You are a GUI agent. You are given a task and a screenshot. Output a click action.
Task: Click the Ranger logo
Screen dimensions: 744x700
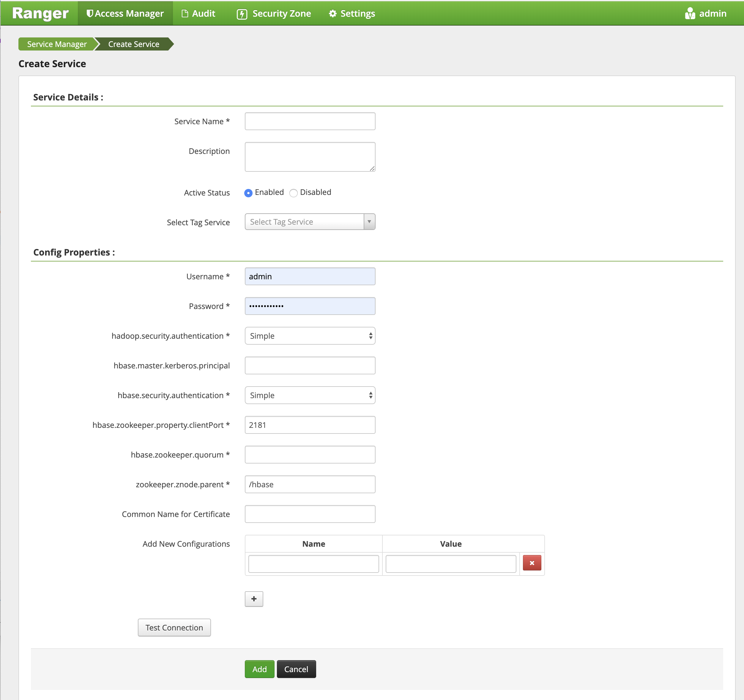(40, 13)
